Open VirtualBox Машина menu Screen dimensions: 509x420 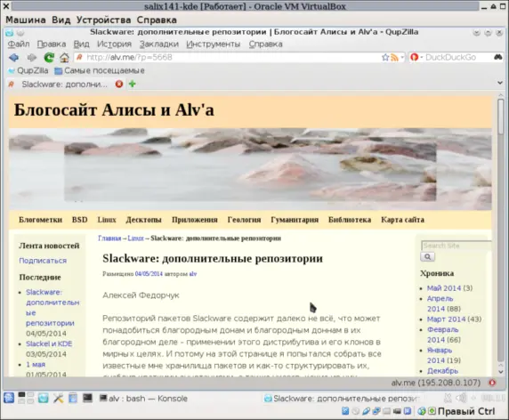26,20
